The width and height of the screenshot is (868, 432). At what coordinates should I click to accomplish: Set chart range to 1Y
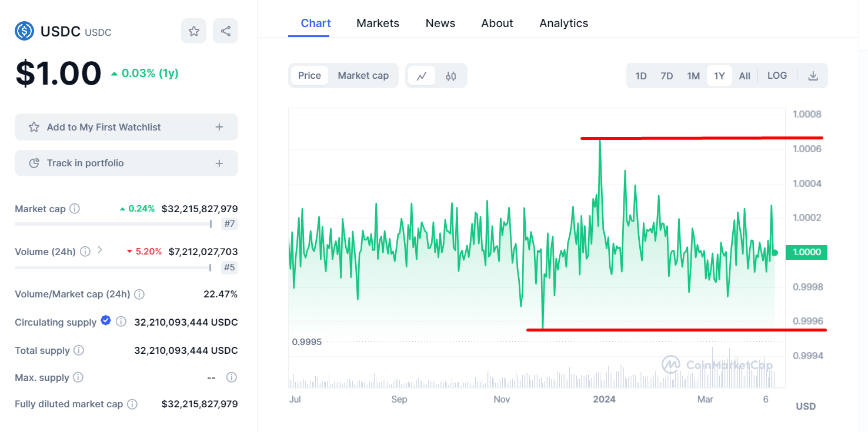click(x=719, y=76)
